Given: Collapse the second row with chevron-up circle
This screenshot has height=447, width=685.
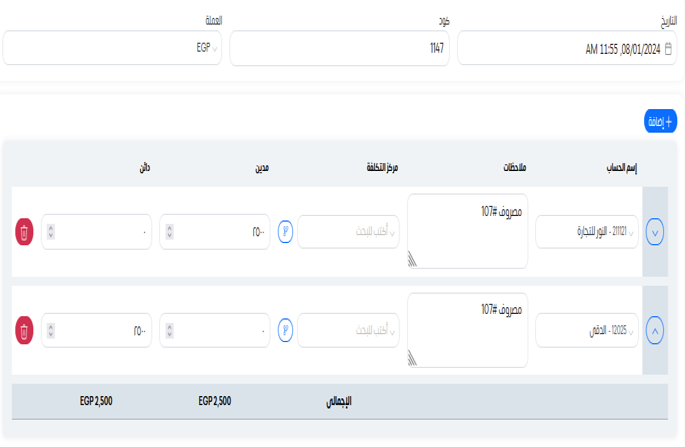Looking at the screenshot, I should click(x=655, y=329).
